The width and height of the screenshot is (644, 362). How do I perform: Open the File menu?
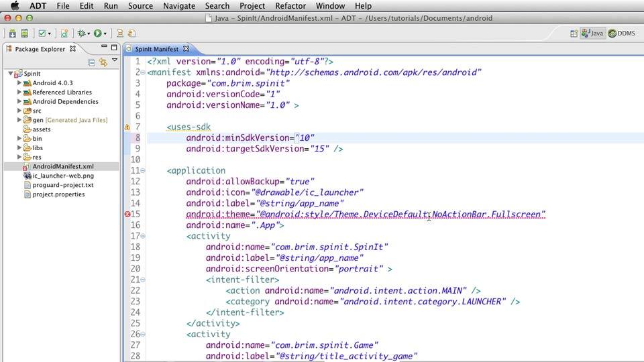(63, 6)
